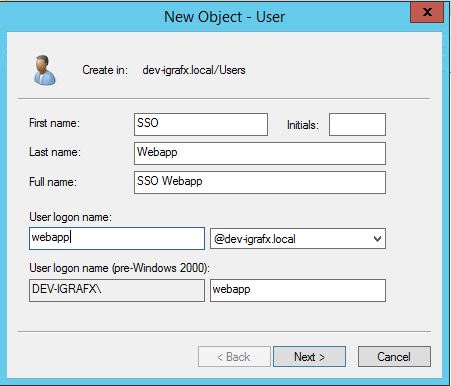Click the greyed DEV-IGRAFX\ domain field
This screenshot has height=386, width=451.
click(x=117, y=290)
